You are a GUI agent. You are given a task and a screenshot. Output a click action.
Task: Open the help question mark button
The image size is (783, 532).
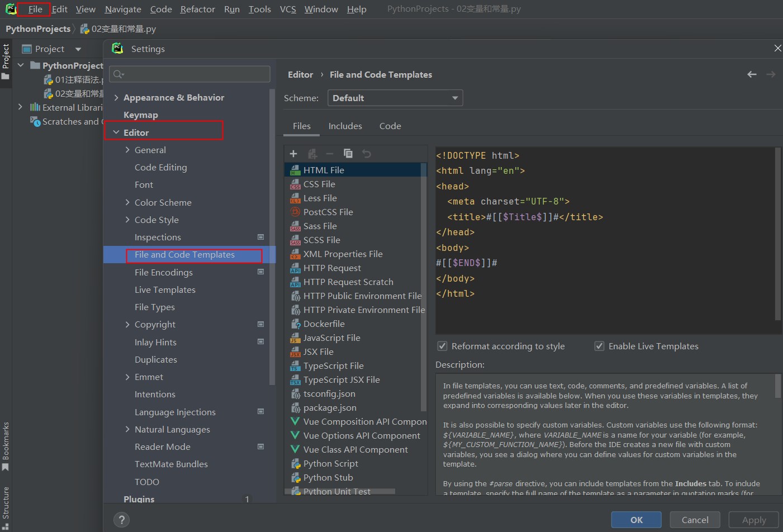point(121,520)
